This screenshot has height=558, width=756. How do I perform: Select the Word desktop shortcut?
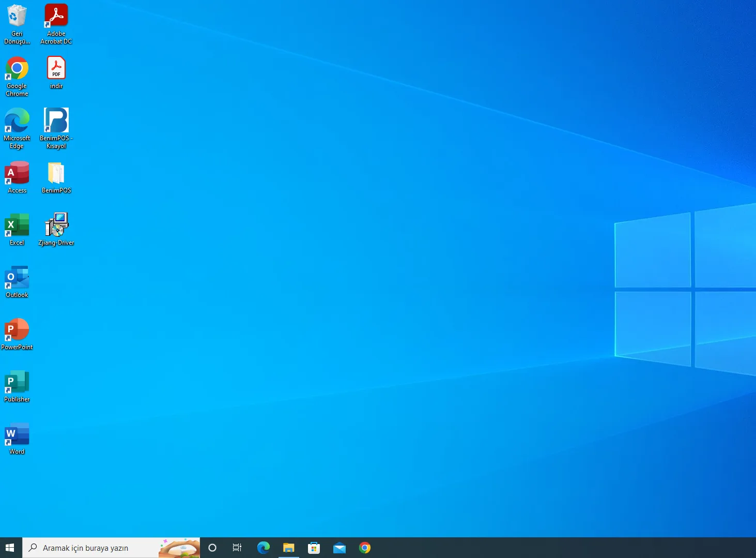coord(17,438)
